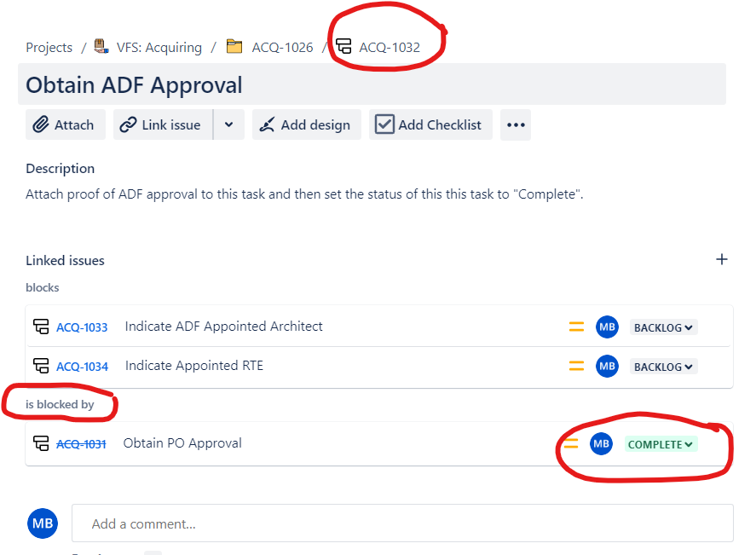Open the ACQ-1034 linked issue link

pyautogui.click(x=82, y=366)
